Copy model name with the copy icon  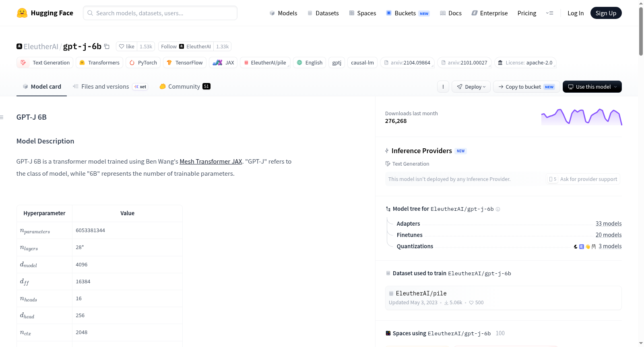coord(107,46)
